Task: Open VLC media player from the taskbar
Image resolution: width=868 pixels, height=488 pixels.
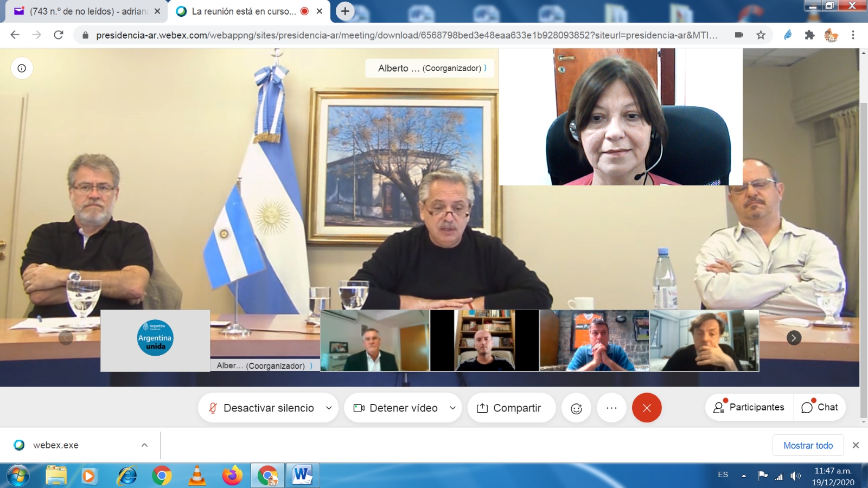Action: (197, 476)
